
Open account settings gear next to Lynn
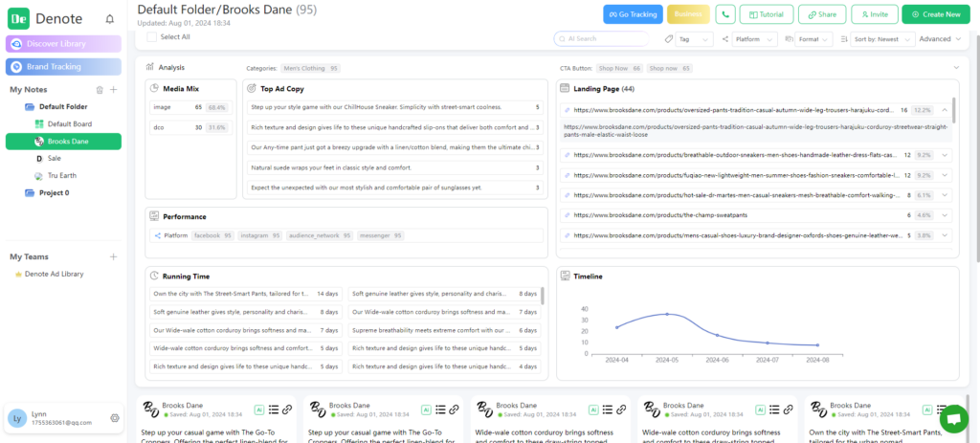tap(115, 418)
